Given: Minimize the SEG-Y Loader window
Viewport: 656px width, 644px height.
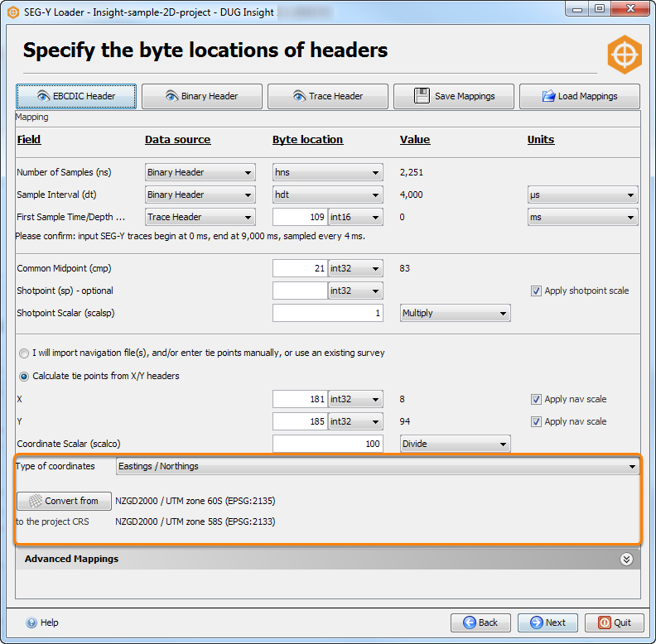Looking at the screenshot, I should pos(577,9).
